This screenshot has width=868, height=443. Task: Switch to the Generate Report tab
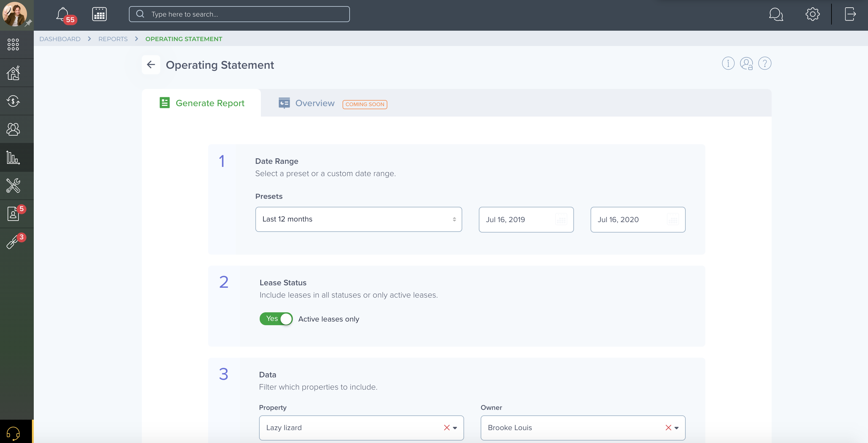pos(201,103)
